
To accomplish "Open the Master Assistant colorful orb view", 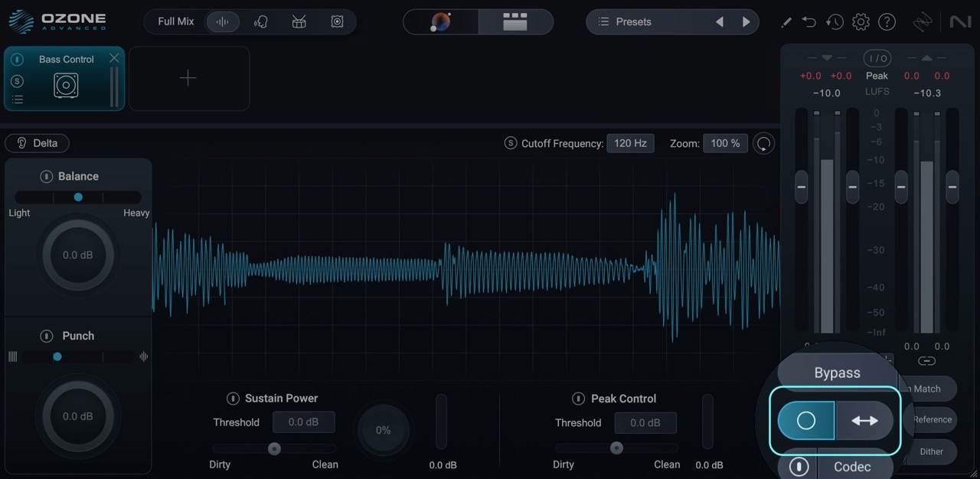I will click(x=441, y=21).
